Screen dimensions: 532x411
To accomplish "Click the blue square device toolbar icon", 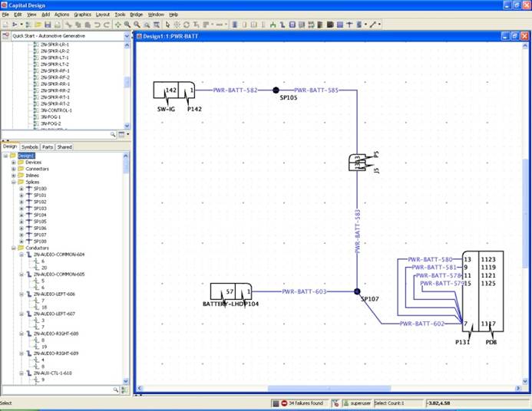I will pos(292,25).
